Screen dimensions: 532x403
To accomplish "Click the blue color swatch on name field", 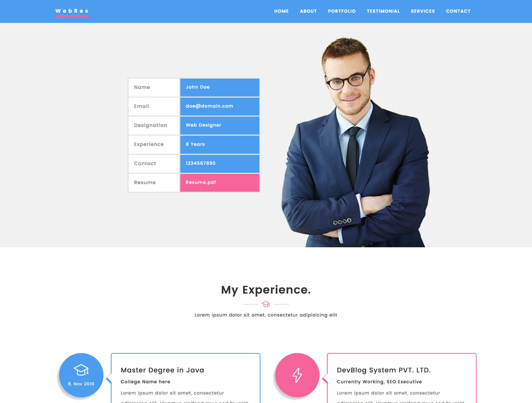I will coord(219,87).
